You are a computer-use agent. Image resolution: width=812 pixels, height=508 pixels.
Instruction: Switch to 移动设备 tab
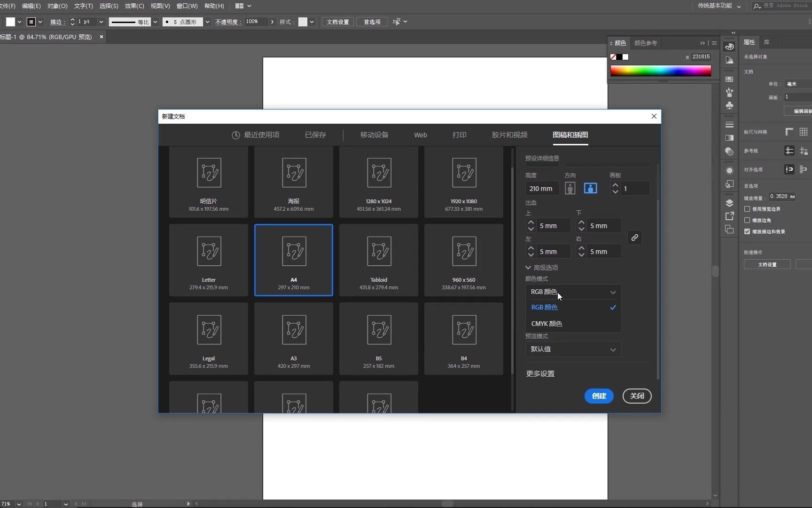(x=375, y=135)
